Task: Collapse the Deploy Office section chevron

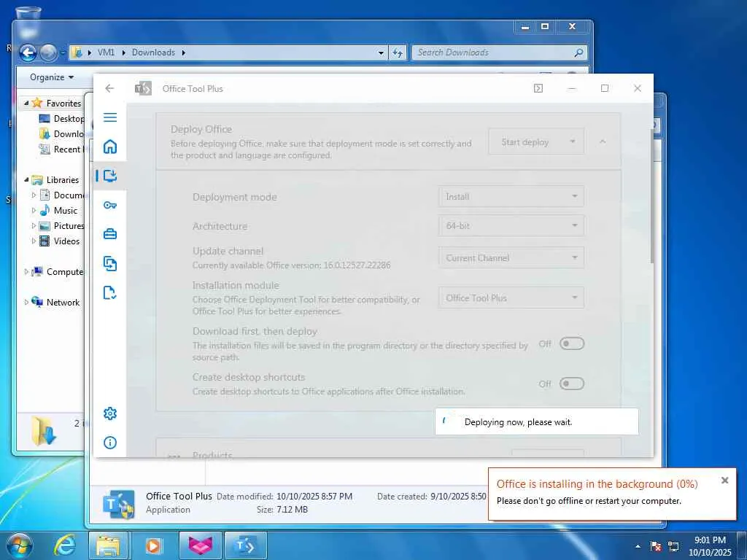Action: [603, 142]
